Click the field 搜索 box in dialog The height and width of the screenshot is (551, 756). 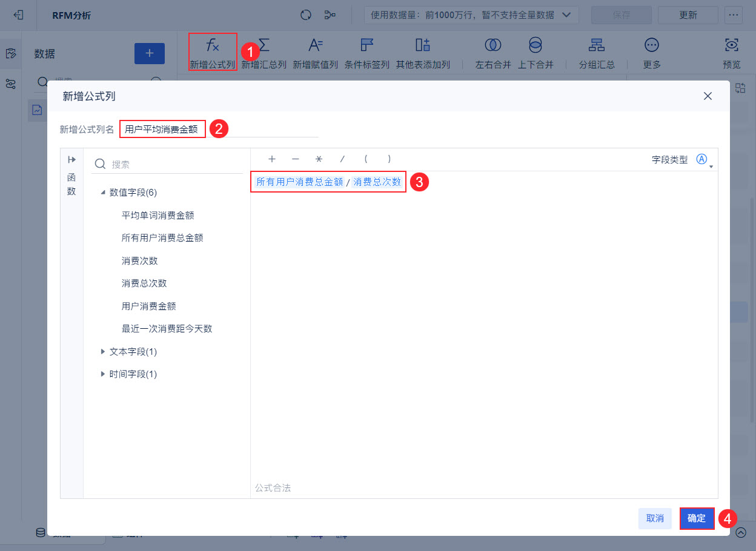(x=167, y=164)
